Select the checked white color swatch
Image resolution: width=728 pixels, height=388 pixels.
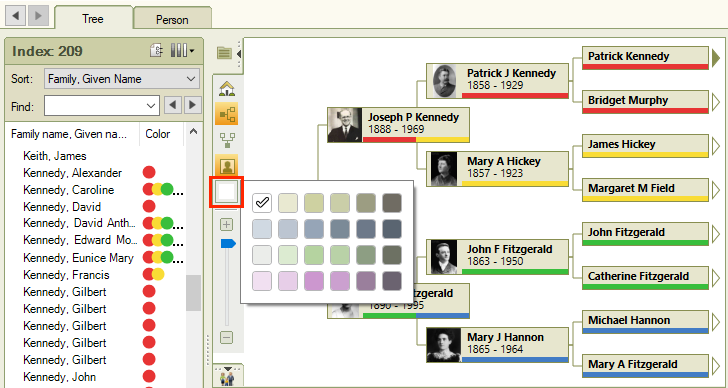tap(262, 203)
